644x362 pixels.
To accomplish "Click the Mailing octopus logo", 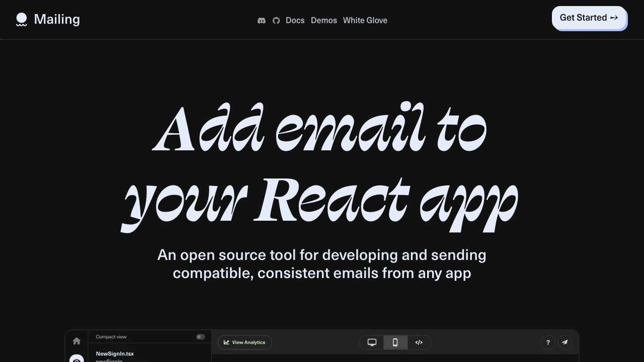I will (x=21, y=19).
